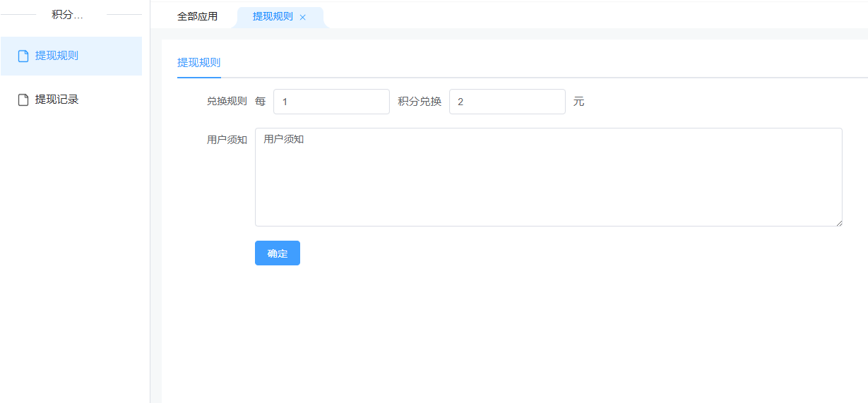The width and height of the screenshot is (868, 403).
Task: Click the 确定 button
Action: [x=278, y=253]
